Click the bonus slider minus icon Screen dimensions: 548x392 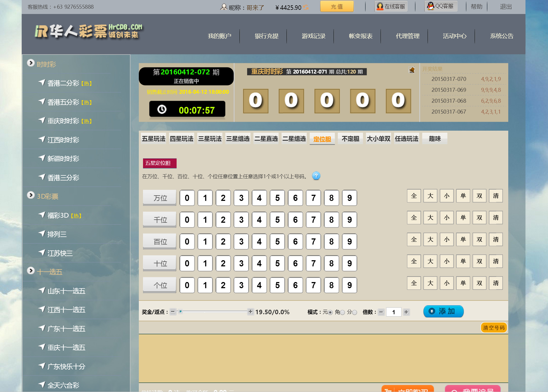(x=173, y=312)
